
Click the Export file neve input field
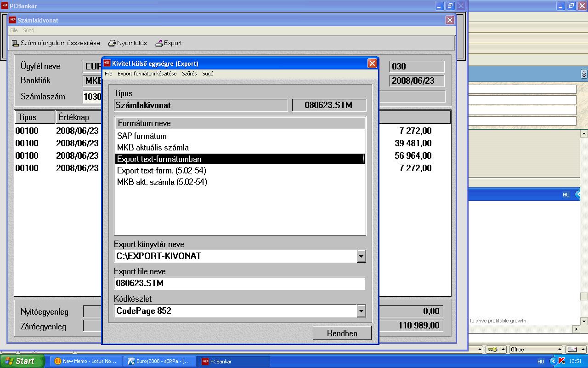click(239, 283)
